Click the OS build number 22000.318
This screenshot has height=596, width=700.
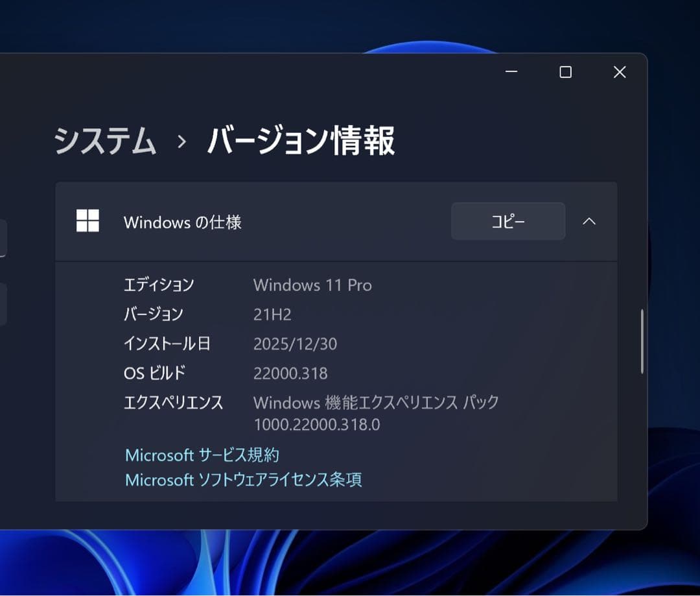point(290,374)
